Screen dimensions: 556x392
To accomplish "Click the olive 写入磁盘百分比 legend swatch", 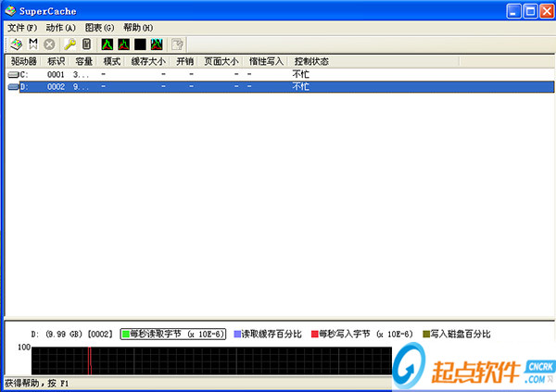I will point(426,334).
